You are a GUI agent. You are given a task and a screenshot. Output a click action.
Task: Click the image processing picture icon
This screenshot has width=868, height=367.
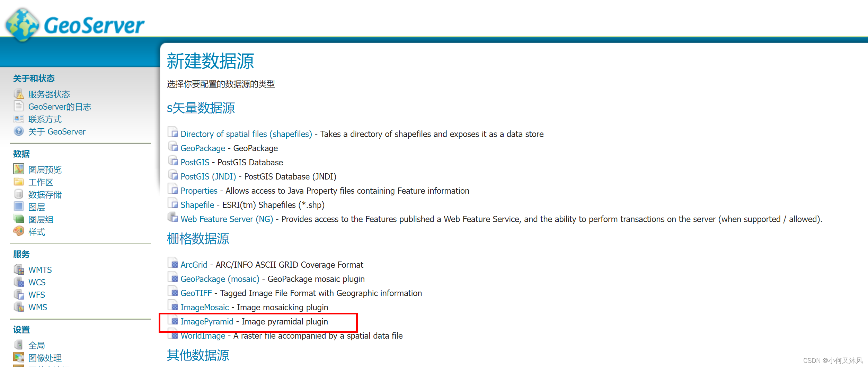click(19, 357)
